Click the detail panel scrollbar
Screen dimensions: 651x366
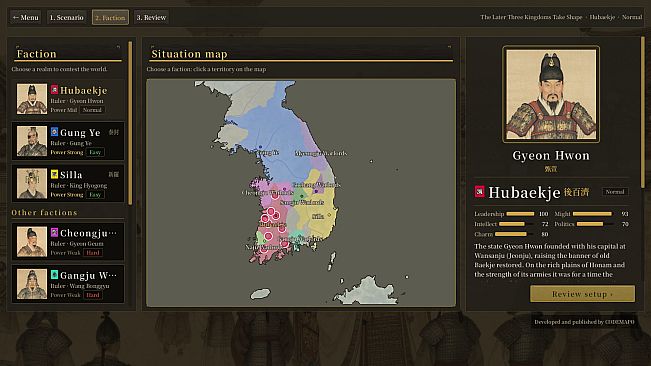pos(643,112)
